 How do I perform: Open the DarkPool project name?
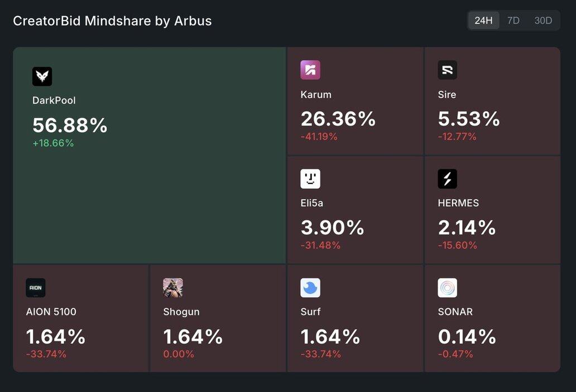[x=54, y=101]
